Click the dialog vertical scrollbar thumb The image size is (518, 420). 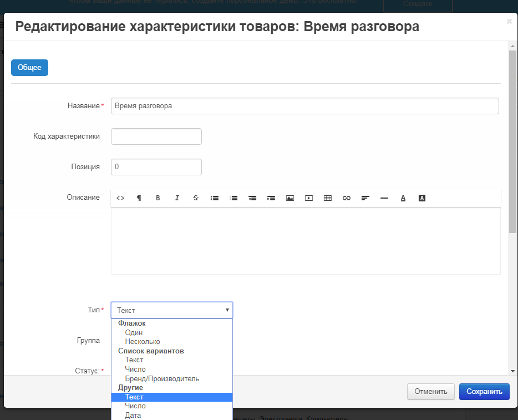tap(512, 141)
